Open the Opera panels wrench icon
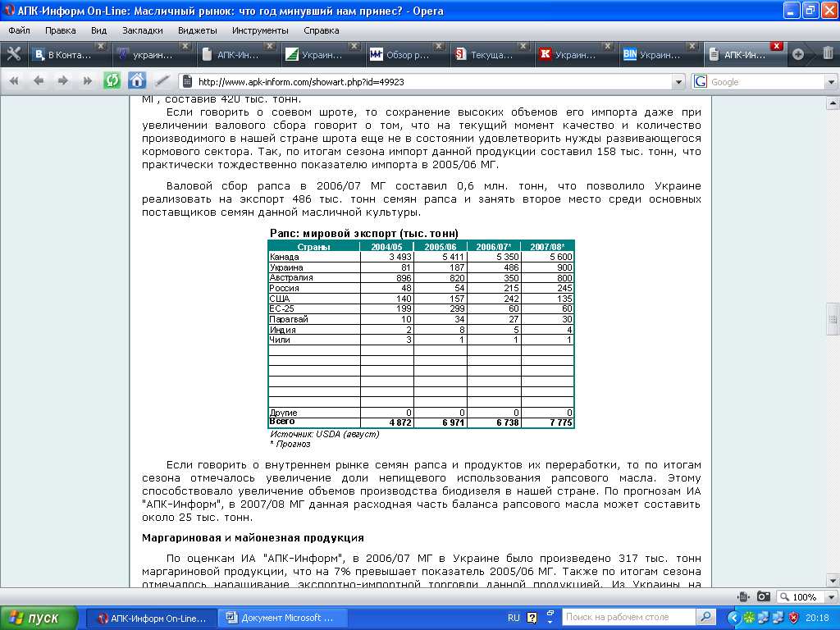This screenshot has width=840, height=630. pos(13,54)
